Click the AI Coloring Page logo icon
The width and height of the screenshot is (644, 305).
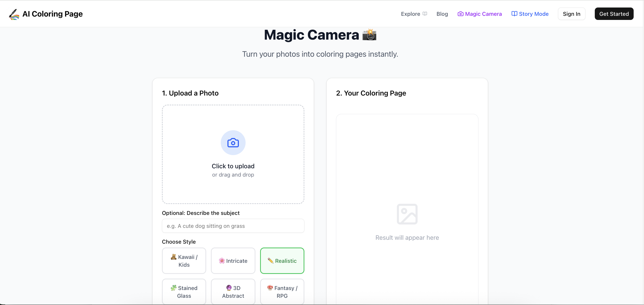[x=13, y=14]
